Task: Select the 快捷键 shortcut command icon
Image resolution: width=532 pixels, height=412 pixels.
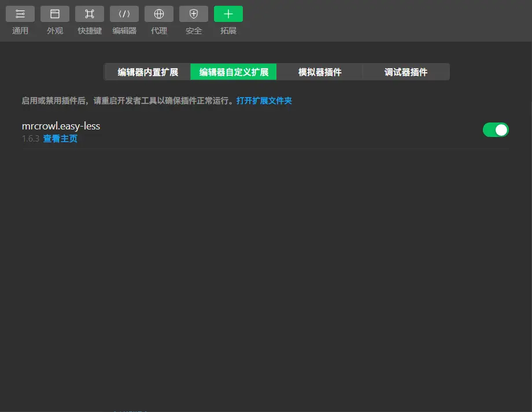Action: coord(90,14)
